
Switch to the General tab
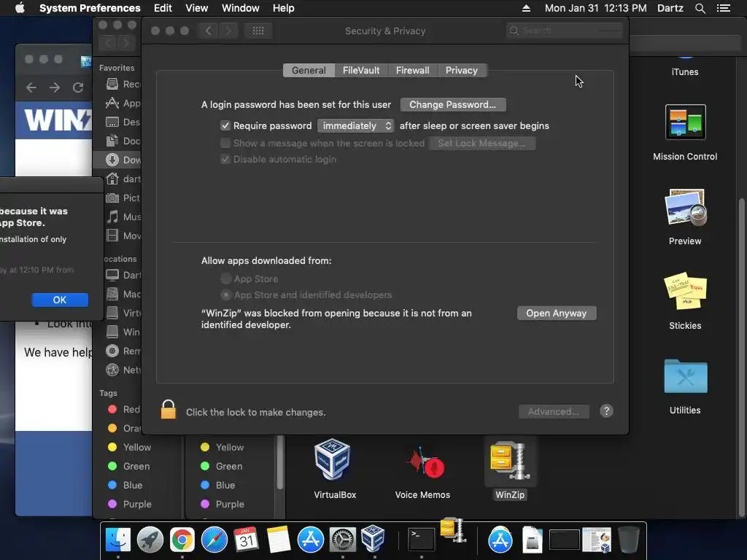click(x=309, y=71)
